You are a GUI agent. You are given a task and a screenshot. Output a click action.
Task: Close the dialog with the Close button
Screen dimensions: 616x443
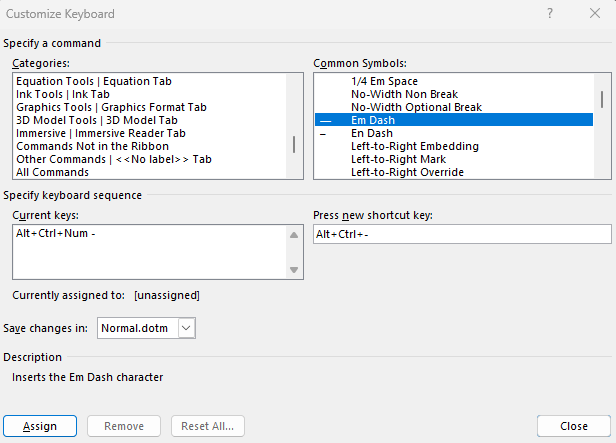[x=574, y=426]
